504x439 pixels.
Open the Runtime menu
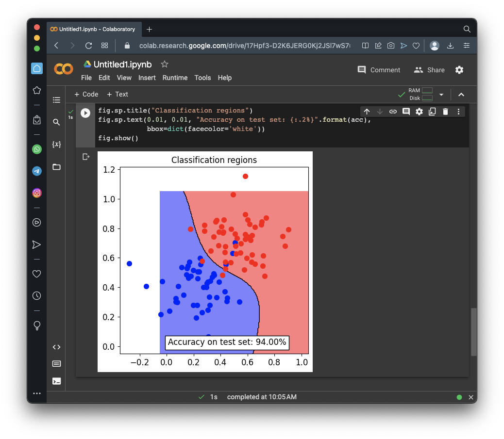[x=175, y=78]
